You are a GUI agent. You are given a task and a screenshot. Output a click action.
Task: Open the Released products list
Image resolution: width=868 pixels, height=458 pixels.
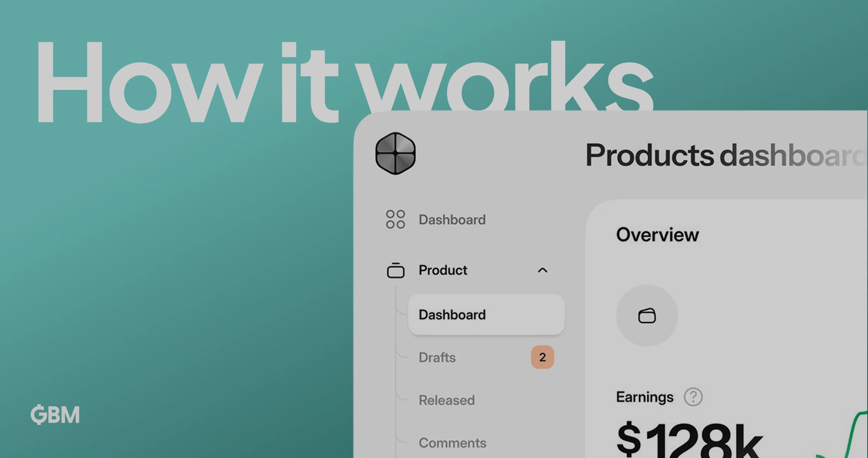(447, 400)
